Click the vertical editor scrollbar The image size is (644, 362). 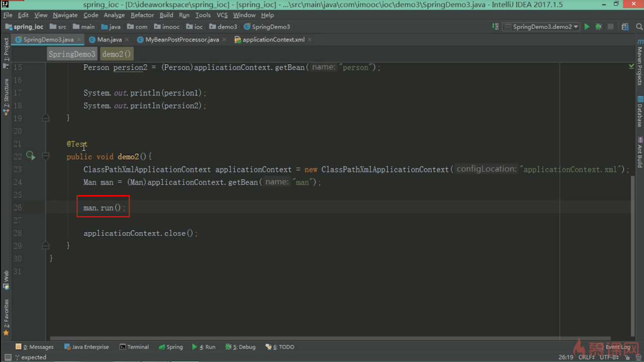(632, 256)
